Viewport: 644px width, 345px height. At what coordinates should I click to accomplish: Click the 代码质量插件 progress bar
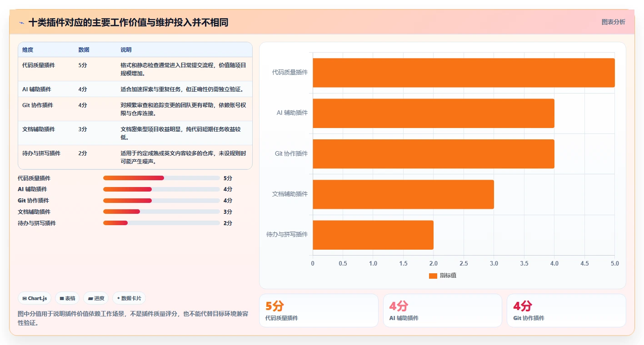coord(161,178)
